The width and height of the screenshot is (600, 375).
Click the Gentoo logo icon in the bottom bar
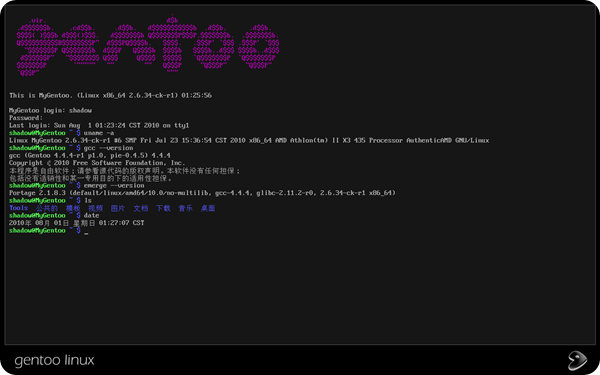577,360
